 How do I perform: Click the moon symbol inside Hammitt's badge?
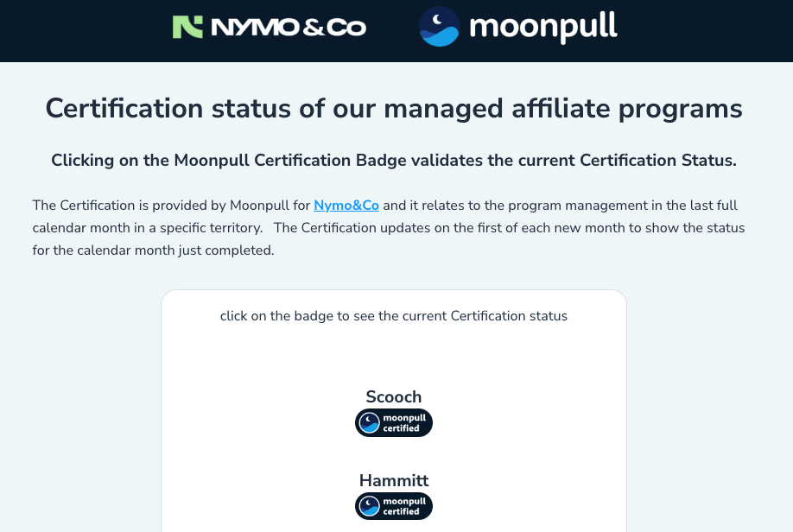click(x=370, y=506)
